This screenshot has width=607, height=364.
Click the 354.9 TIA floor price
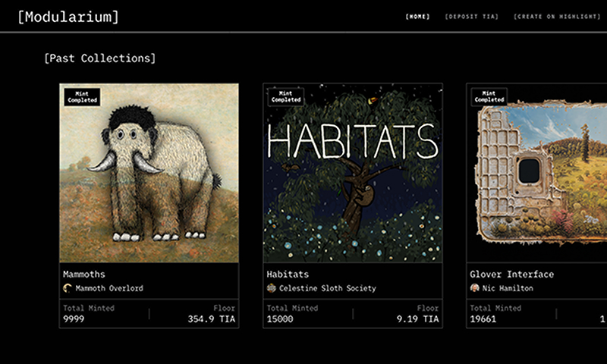212,319
